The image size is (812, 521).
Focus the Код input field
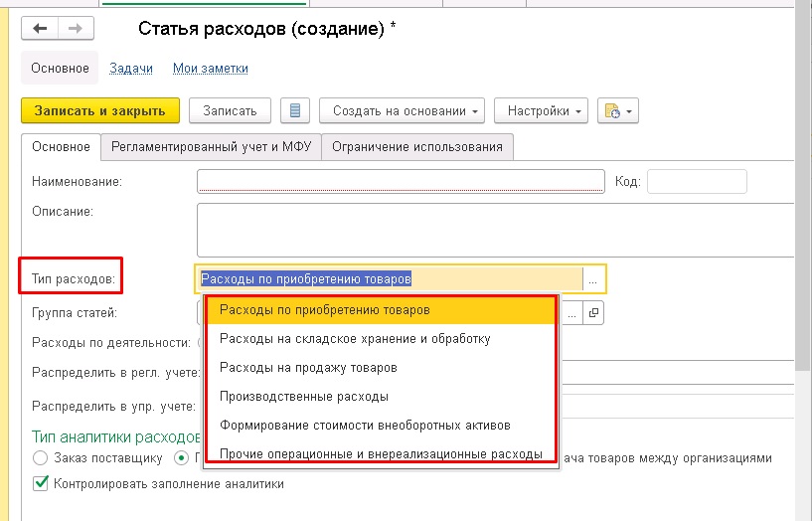[697, 182]
